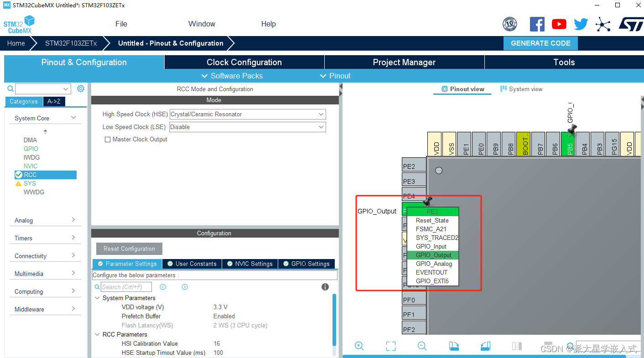Image resolution: width=644 pixels, height=358 pixels.
Task: Enable the Master Clock Output checkbox
Action: (x=108, y=140)
